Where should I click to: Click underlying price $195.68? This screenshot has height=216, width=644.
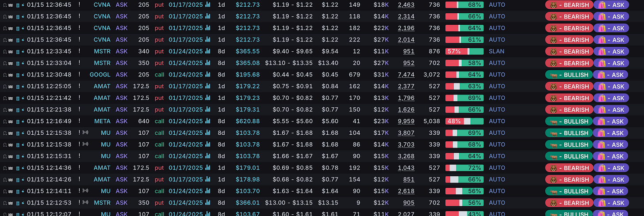pyautogui.click(x=248, y=75)
